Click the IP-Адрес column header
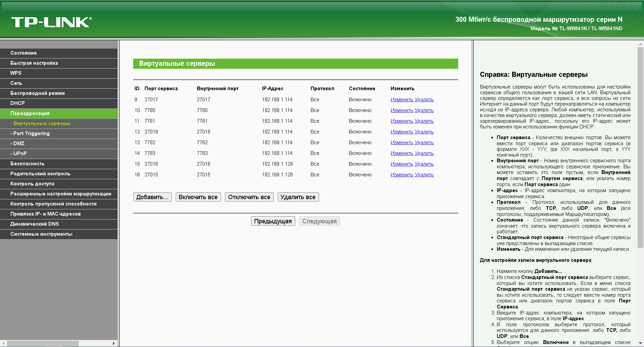Viewport: 644px width, 347px height. click(x=273, y=89)
